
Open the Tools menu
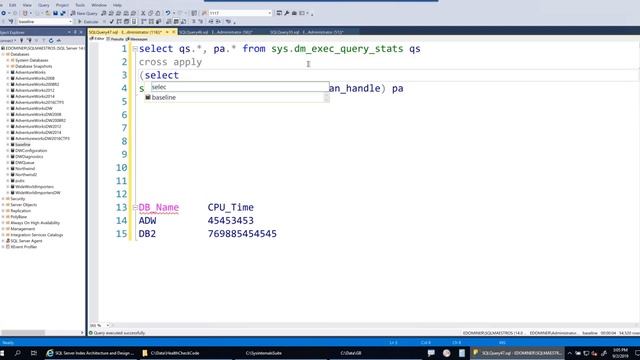point(80,5)
